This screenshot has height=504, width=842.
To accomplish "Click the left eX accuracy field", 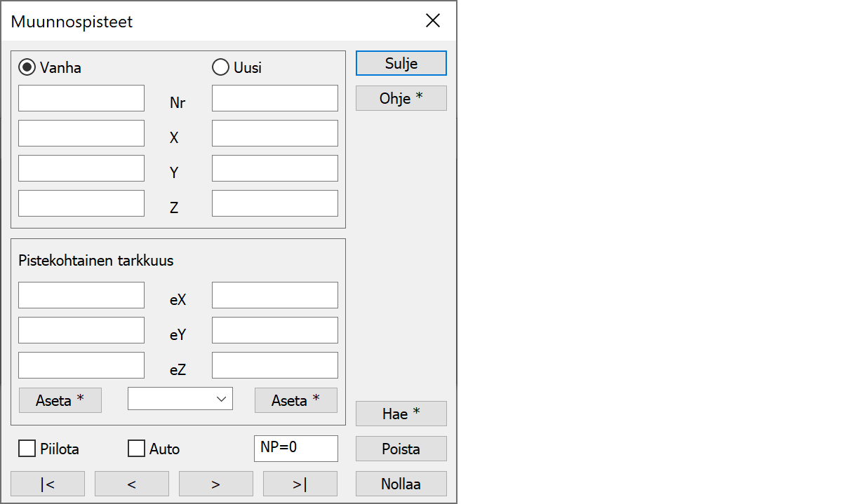I will click(81, 295).
